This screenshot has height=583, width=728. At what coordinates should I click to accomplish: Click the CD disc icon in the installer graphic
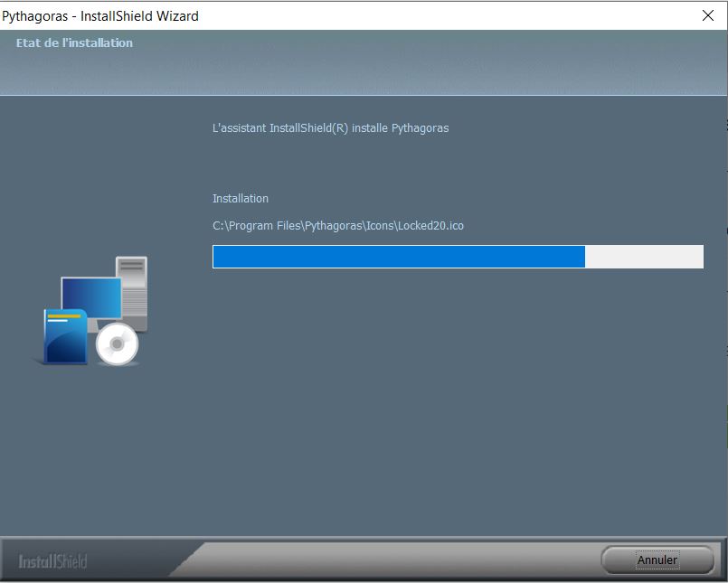pos(117,344)
